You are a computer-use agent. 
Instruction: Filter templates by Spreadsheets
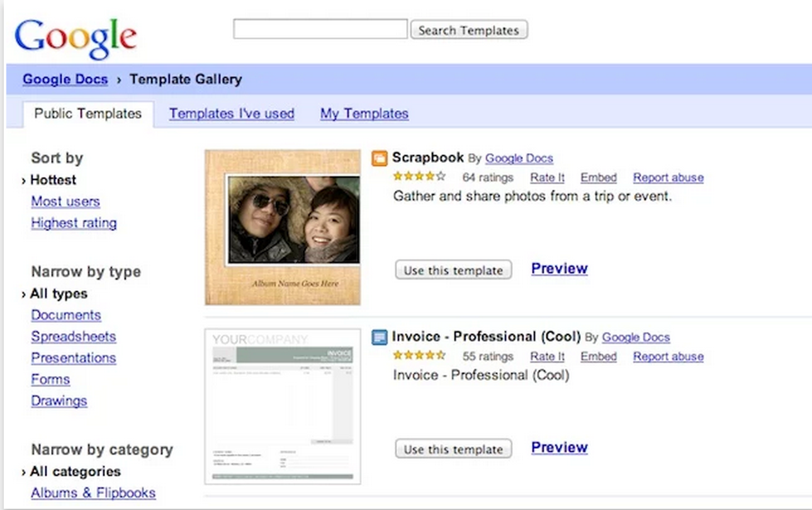point(74,337)
